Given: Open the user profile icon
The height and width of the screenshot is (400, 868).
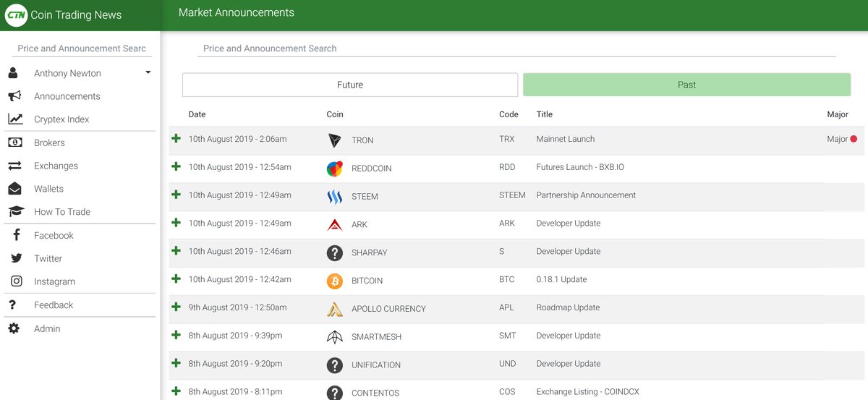Looking at the screenshot, I should click(13, 73).
